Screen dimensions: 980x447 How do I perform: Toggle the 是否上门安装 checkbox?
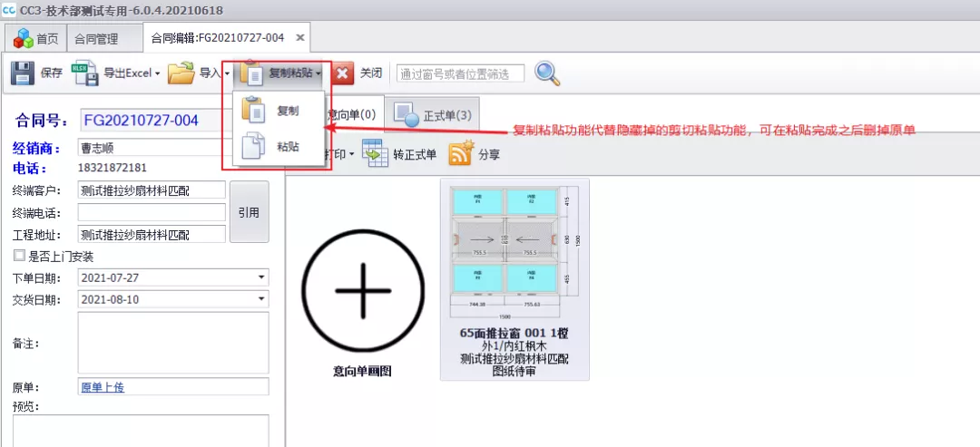click(x=19, y=257)
